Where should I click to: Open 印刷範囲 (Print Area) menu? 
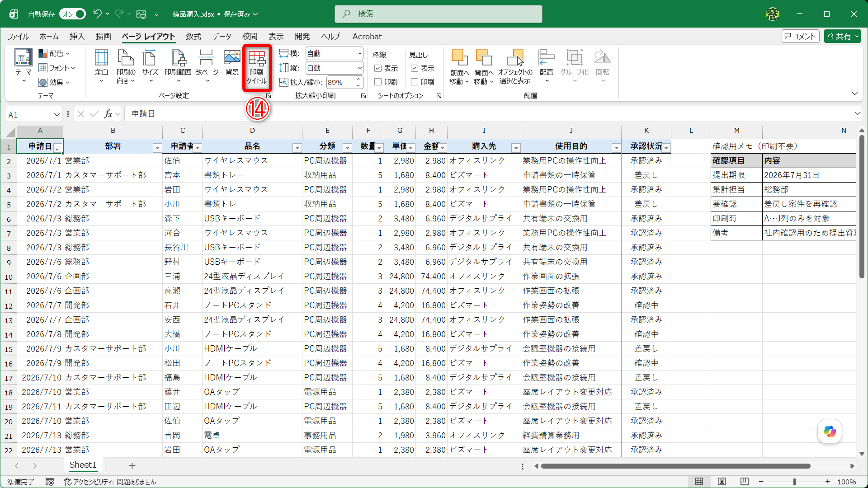pyautogui.click(x=178, y=66)
